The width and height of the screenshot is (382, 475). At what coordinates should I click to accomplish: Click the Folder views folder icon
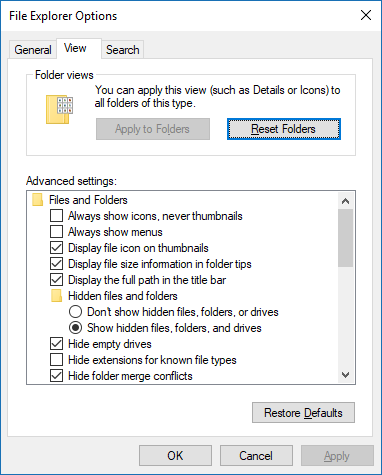(59, 109)
